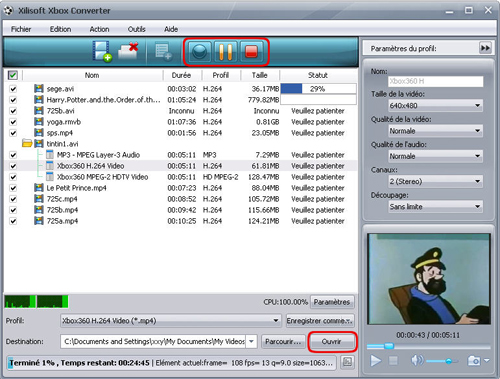Start conversion with the round blue button
Image resolution: width=500 pixels, height=379 pixels.
199,52
